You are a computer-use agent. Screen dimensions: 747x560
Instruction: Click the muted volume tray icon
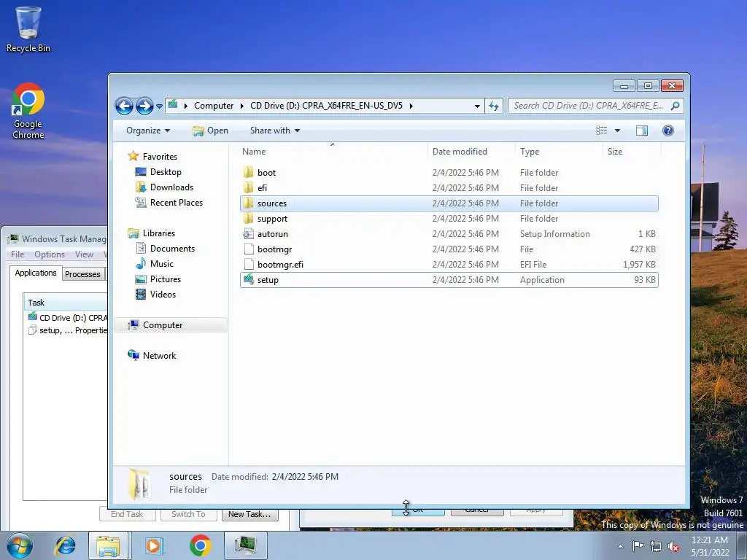point(673,546)
